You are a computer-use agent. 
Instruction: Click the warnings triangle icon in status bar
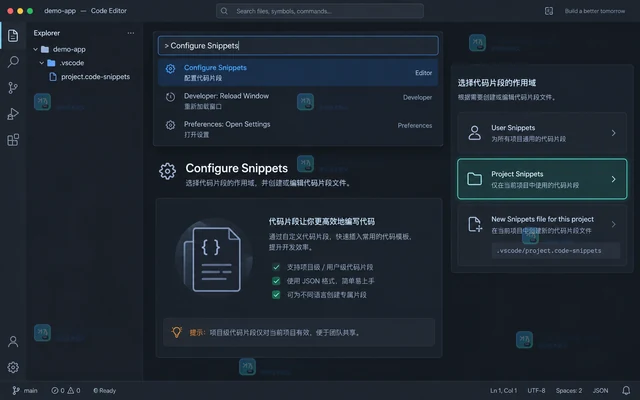(71, 391)
